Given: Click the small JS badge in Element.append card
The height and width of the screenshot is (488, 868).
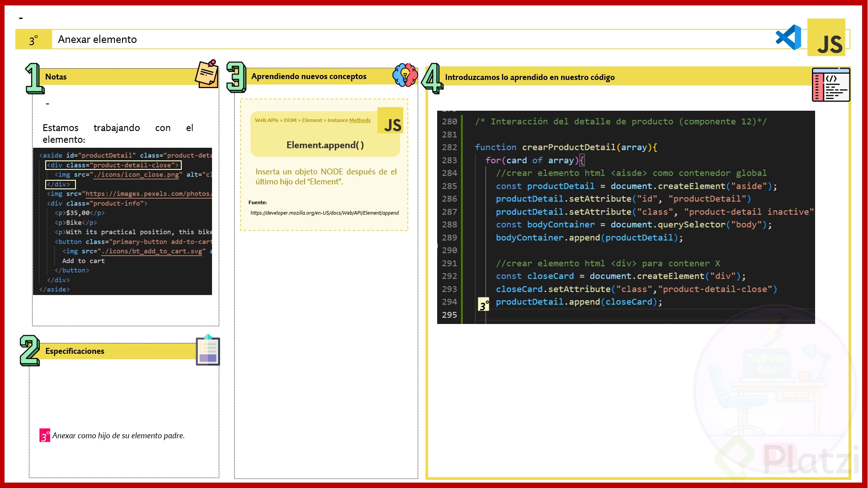Looking at the screenshot, I should tap(391, 120).
